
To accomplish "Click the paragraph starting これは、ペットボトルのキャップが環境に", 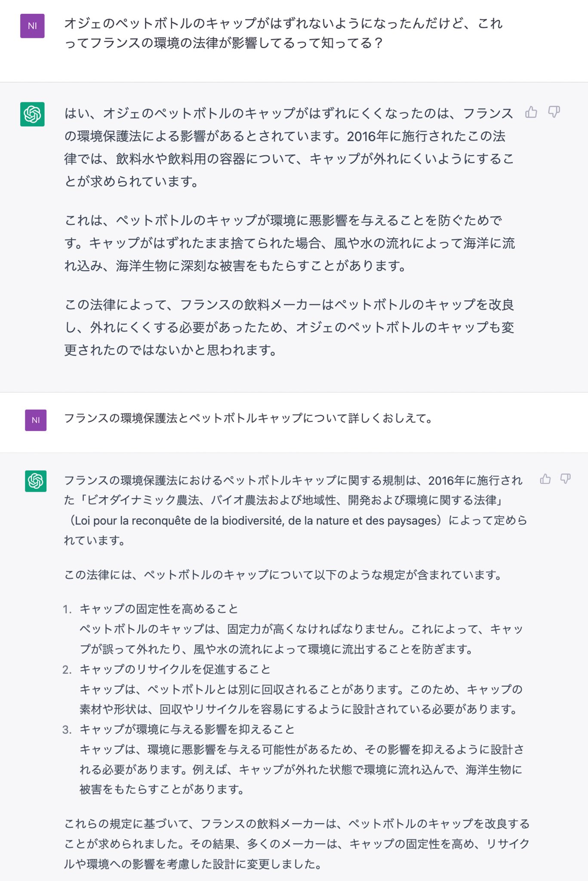I will 289,243.
